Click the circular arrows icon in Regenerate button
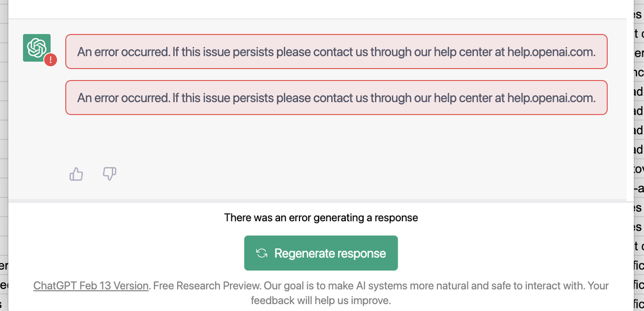This screenshot has height=311, width=644. (x=262, y=253)
